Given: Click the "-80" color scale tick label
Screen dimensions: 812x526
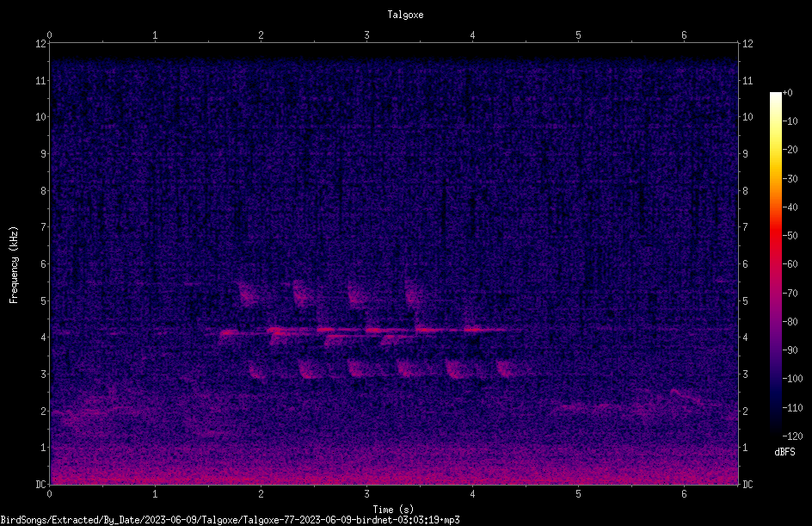Looking at the screenshot, I should tap(790, 322).
